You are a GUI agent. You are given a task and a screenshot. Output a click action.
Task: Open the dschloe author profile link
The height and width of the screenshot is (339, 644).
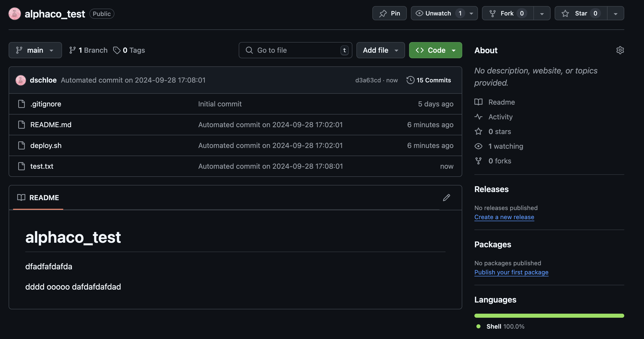[x=43, y=80]
